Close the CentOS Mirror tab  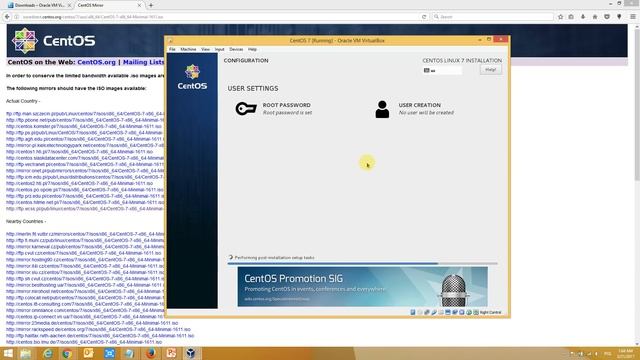point(139,5)
